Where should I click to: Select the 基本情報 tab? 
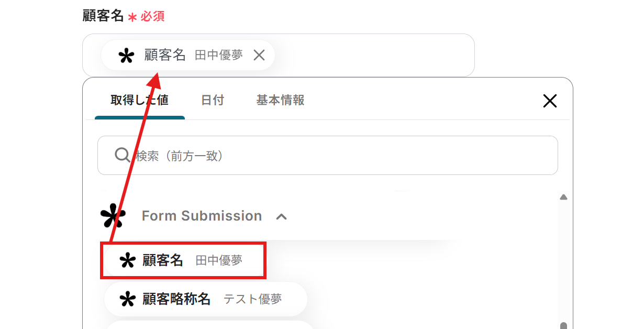[x=280, y=100]
